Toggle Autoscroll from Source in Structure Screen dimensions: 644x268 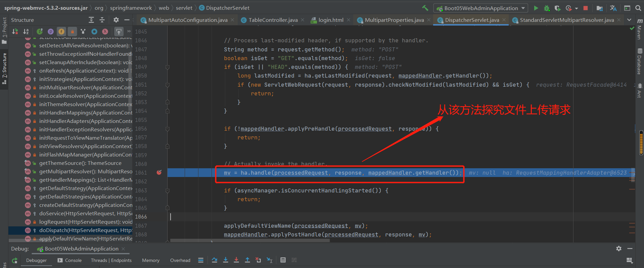point(119,31)
